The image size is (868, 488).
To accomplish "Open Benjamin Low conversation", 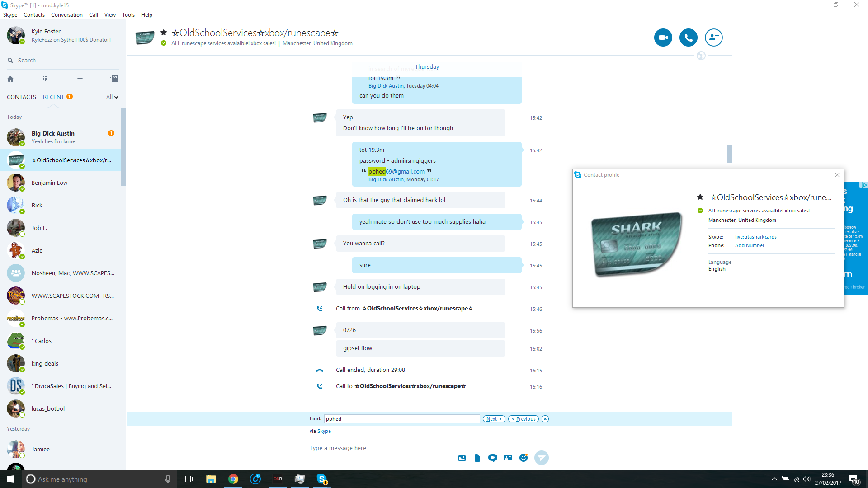I will (61, 183).
